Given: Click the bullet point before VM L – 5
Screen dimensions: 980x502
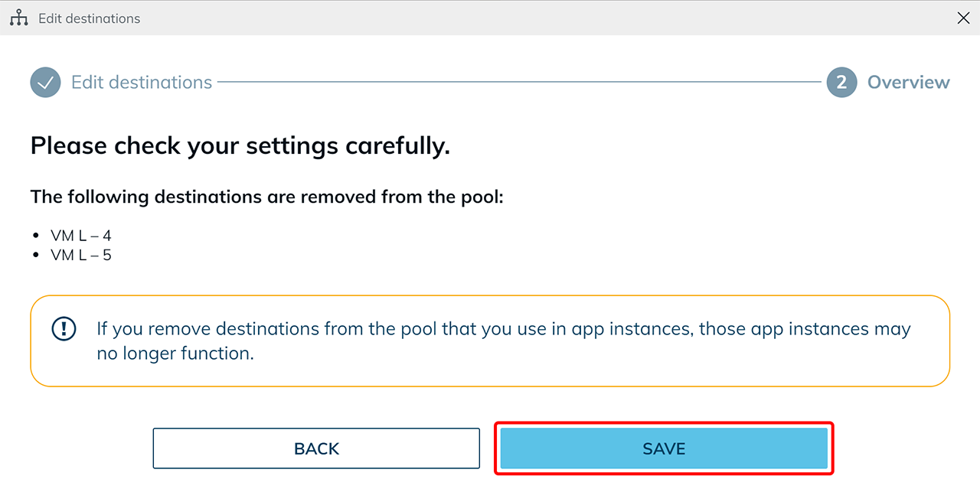Looking at the screenshot, I should coord(36,255).
